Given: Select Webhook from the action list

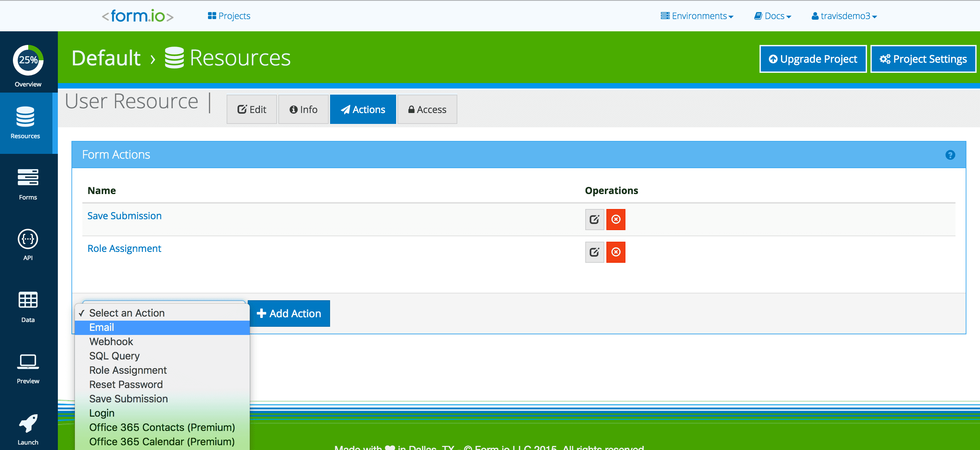Looking at the screenshot, I should [x=111, y=341].
